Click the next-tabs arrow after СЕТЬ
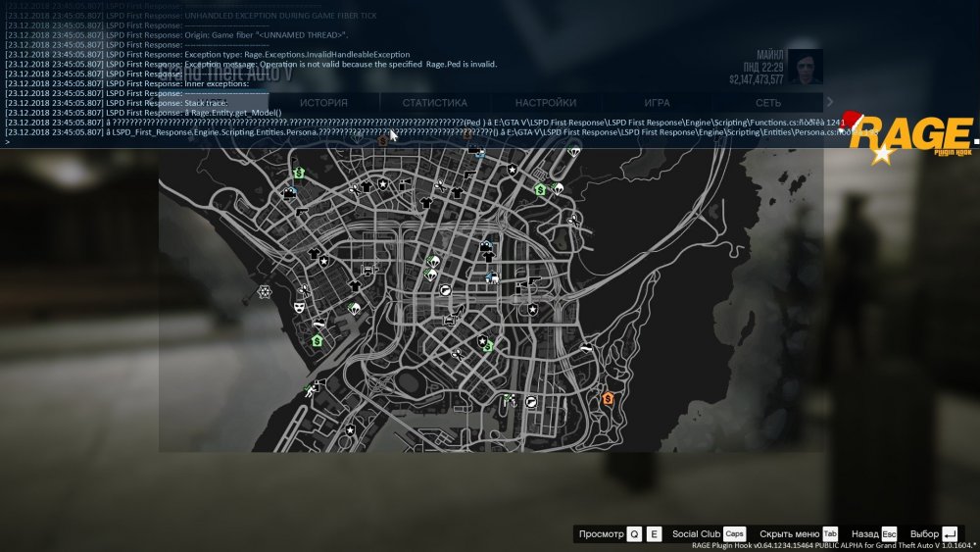This screenshot has height=552, width=980. [830, 102]
